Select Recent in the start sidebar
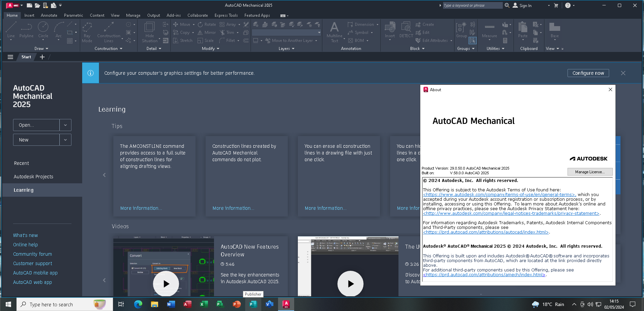The width and height of the screenshot is (644, 311). (x=21, y=163)
